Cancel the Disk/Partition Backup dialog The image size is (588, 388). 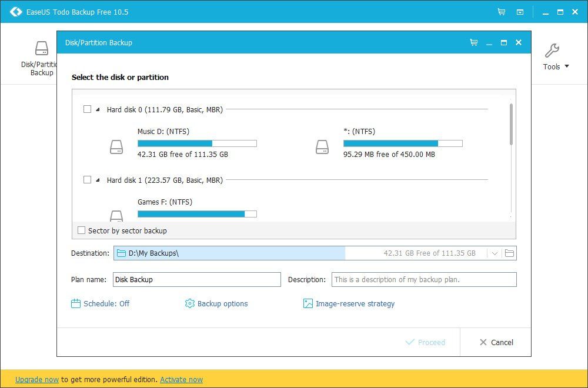point(496,342)
